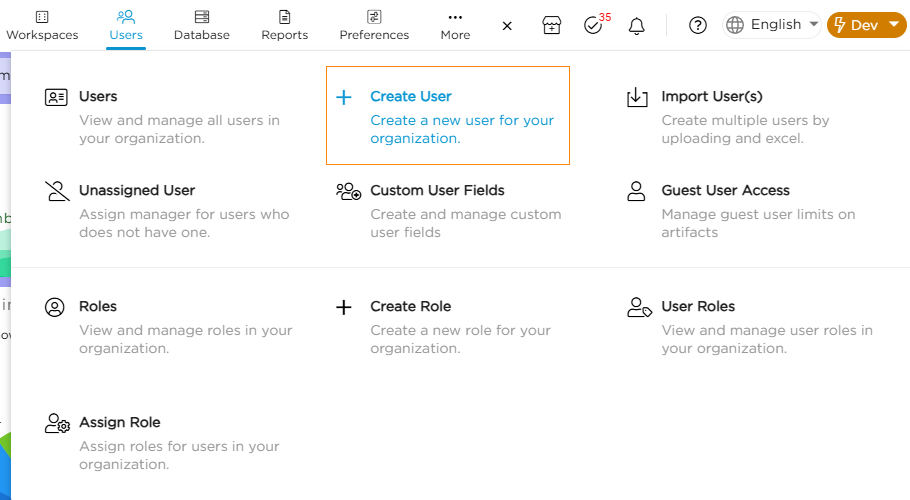Open the Roles management link

point(98,307)
